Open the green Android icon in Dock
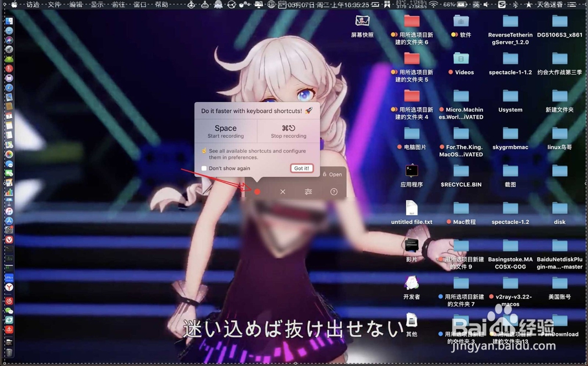This screenshot has height=366, width=588. [x=9, y=59]
